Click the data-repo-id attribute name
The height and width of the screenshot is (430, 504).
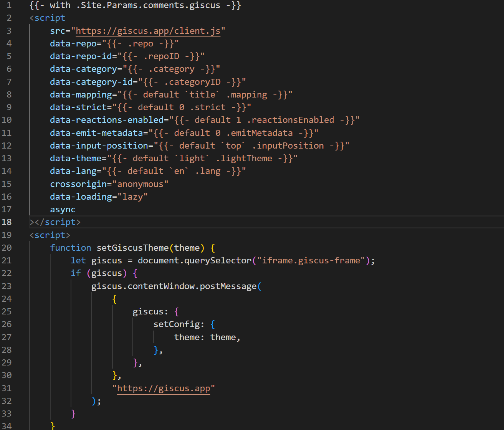pos(81,56)
